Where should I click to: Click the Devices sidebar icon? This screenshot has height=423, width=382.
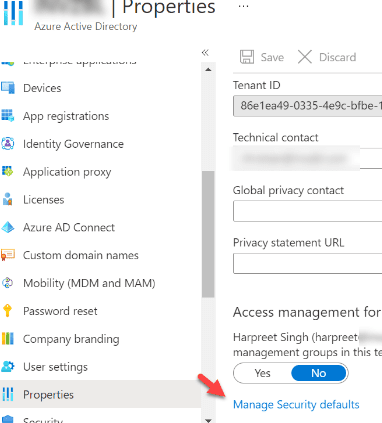(8, 88)
